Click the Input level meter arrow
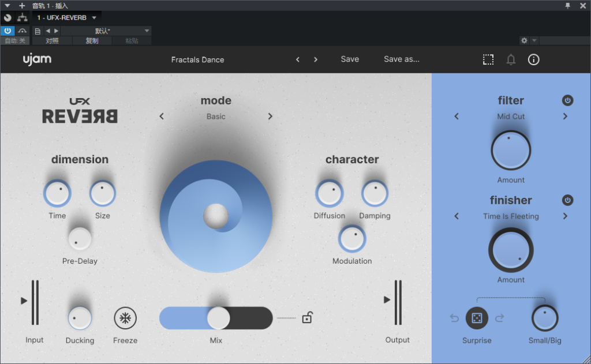 pyautogui.click(x=24, y=301)
